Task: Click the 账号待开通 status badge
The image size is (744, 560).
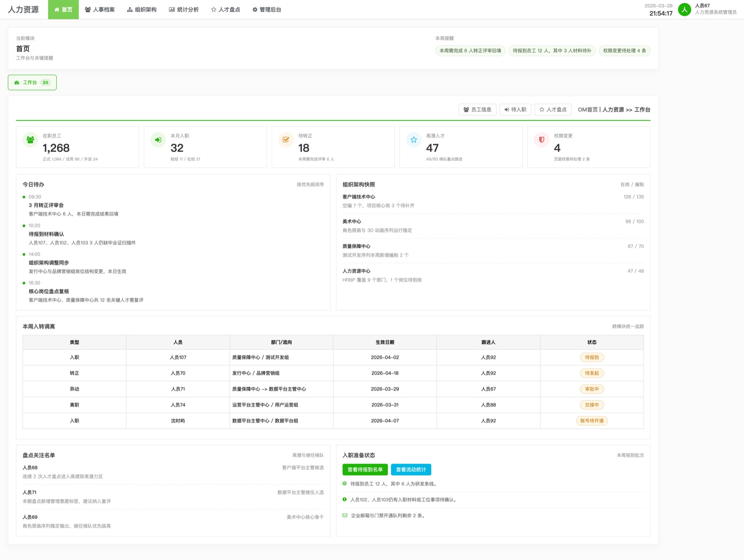Action: point(591,421)
